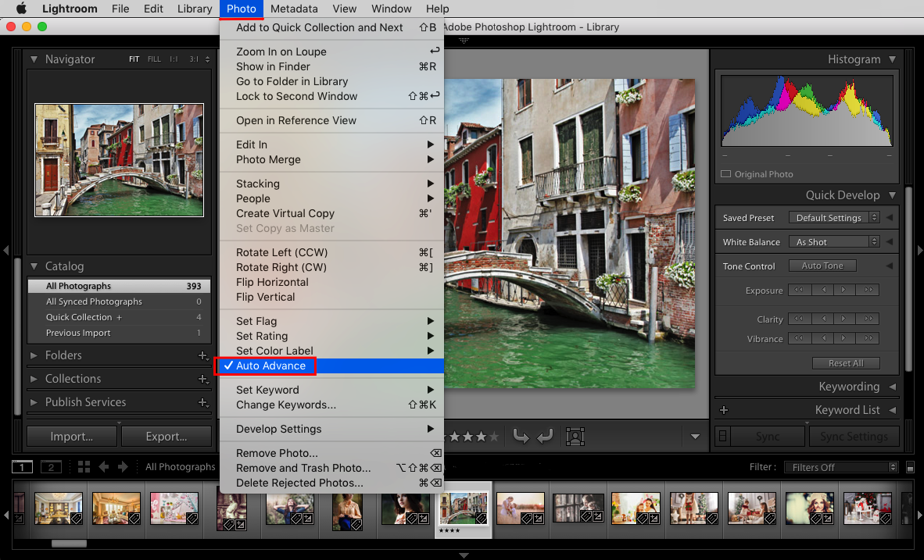Open White Balance dropdown
The image size is (924, 560).
(834, 242)
